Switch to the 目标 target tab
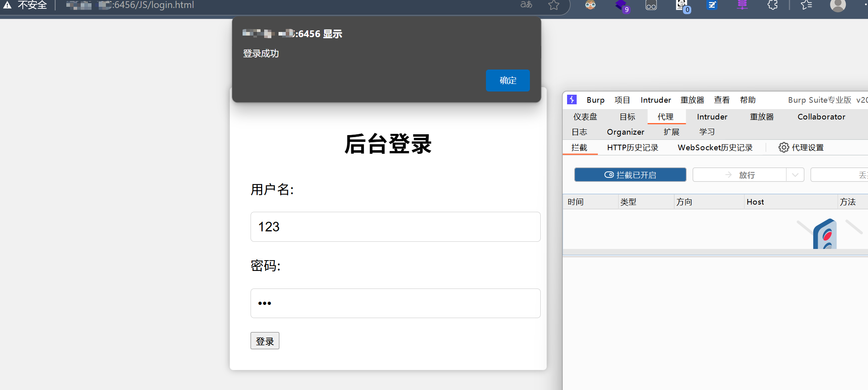This screenshot has width=868, height=390. pos(627,117)
